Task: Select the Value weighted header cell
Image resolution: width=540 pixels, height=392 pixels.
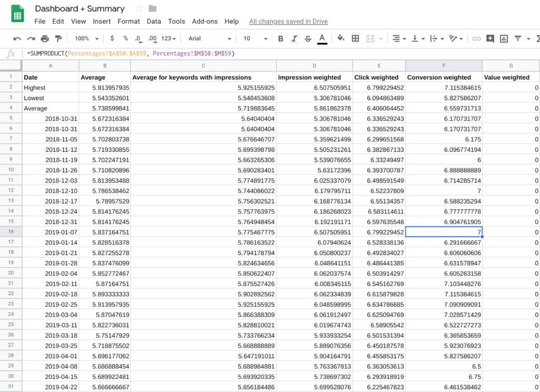Action: [x=511, y=77]
